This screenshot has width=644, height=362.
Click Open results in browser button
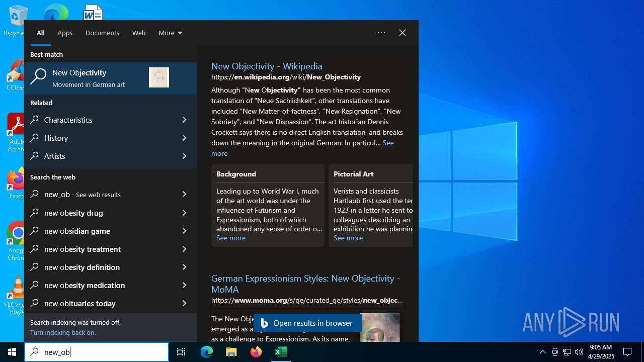pos(308,323)
